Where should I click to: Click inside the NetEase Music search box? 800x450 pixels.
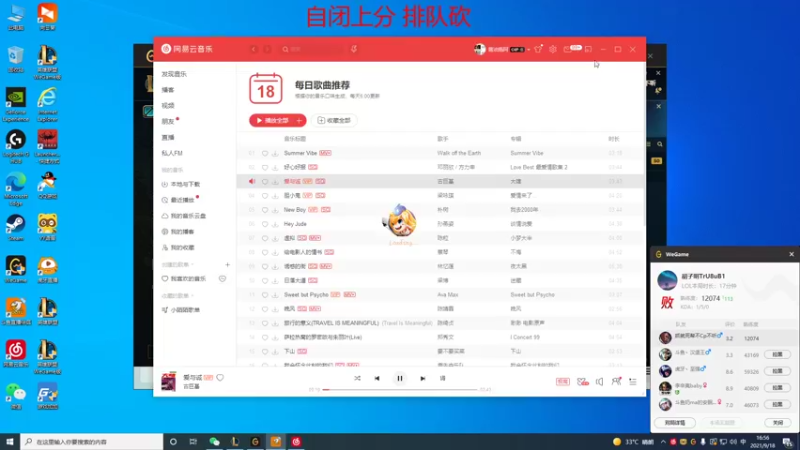312,49
